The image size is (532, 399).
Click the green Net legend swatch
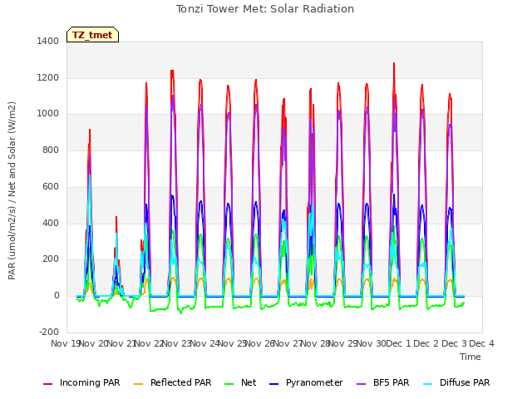(229, 384)
